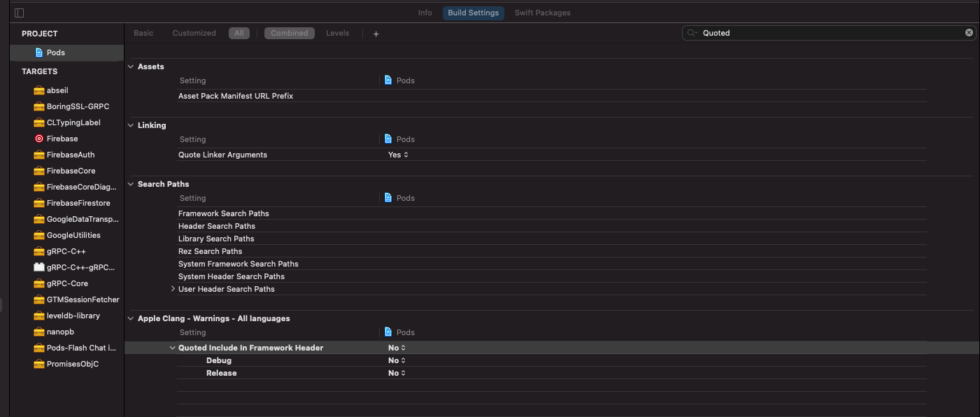Toggle the sidebar panel icon
This screenshot has width=980, height=417.
click(x=19, y=13)
